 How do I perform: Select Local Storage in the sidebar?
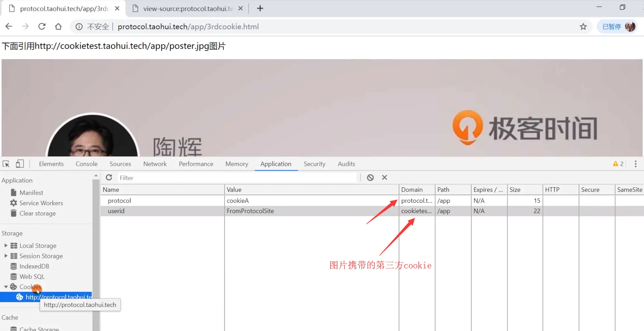pyautogui.click(x=38, y=246)
